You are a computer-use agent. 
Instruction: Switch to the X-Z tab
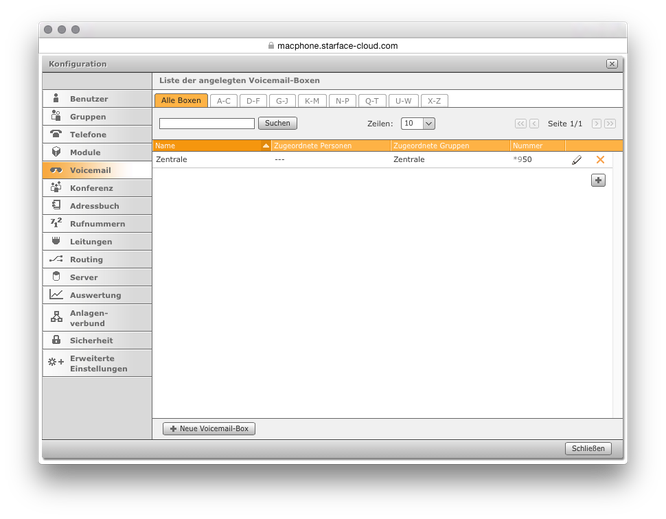pos(434,101)
